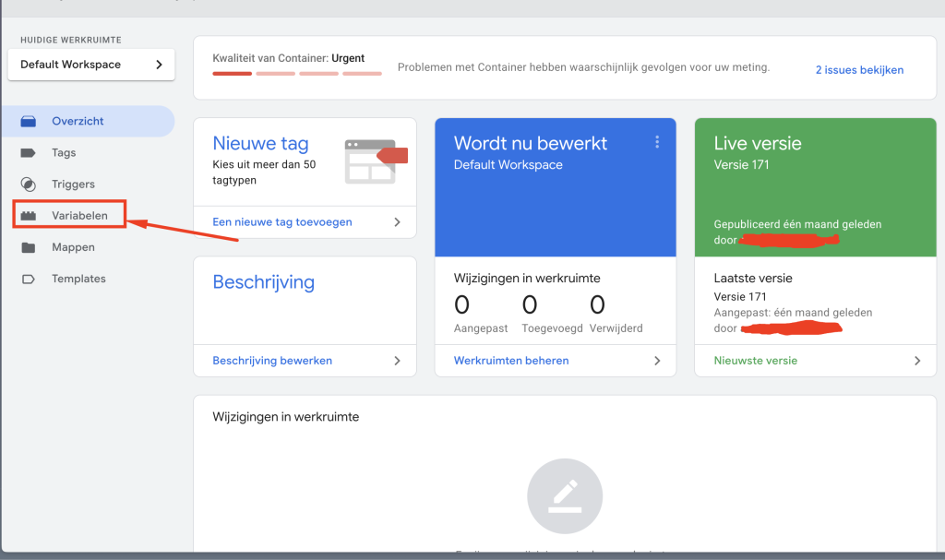Viewport: 945px width, 560px height.
Task: Click the Variabelen brick icon
Action: coord(29,215)
